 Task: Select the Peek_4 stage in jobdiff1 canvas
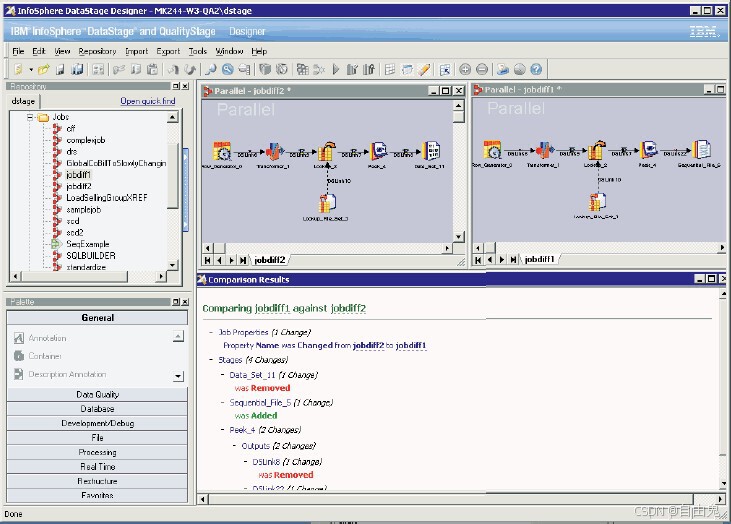(648, 150)
